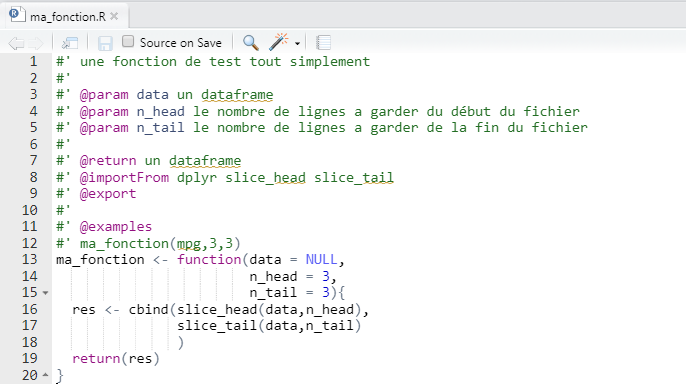Save the current document
686x384 pixels.
click(105, 43)
